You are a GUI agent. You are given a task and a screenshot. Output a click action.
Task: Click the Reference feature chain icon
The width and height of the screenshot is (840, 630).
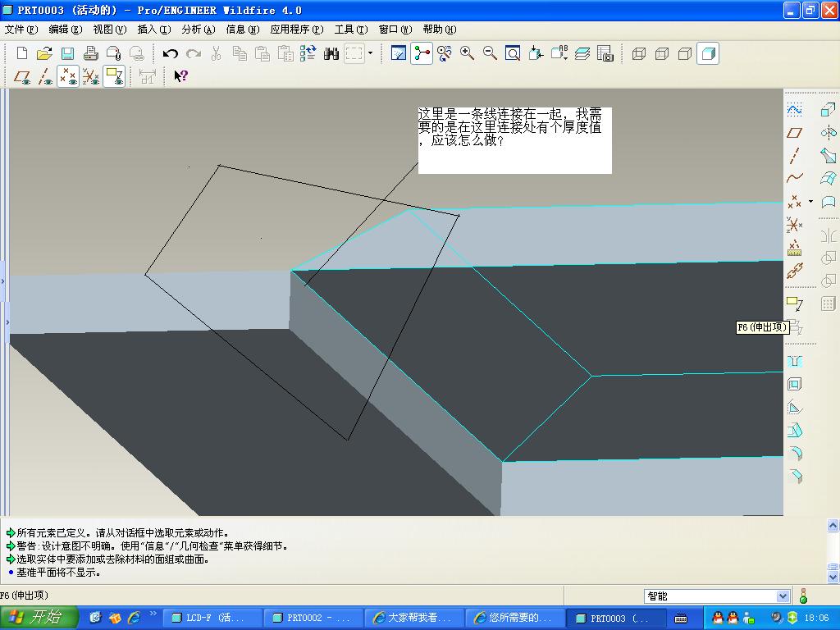794,272
